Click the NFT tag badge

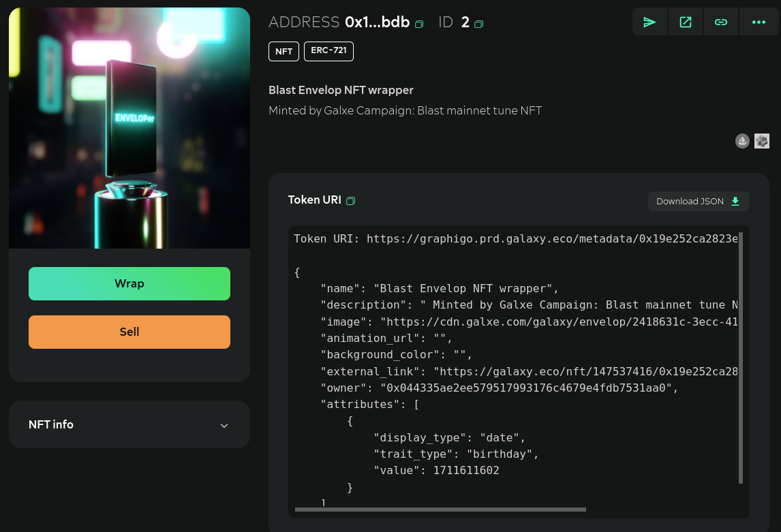point(284,51)
